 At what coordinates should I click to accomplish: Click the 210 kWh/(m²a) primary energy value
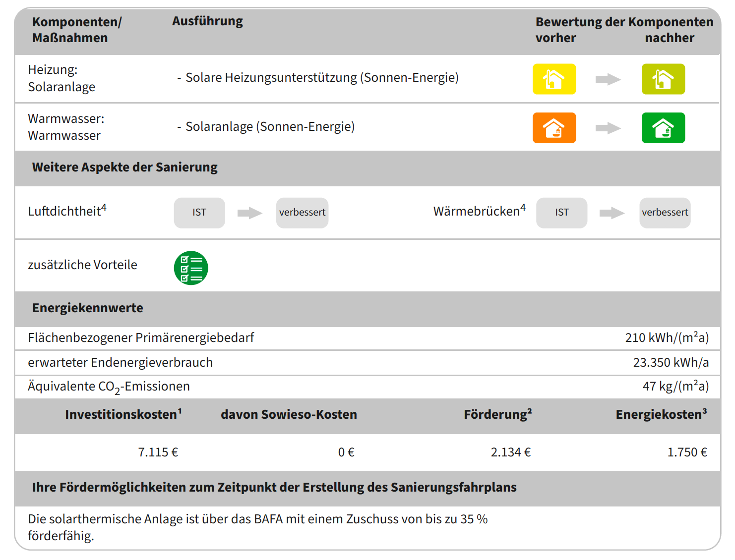coord(667,338)
